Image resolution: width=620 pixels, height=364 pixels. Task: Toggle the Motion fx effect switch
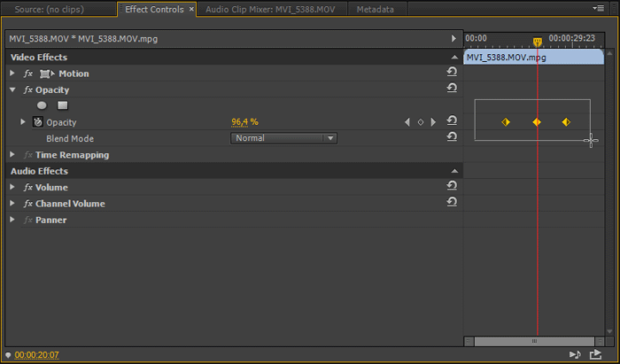(x=28, y=74)
